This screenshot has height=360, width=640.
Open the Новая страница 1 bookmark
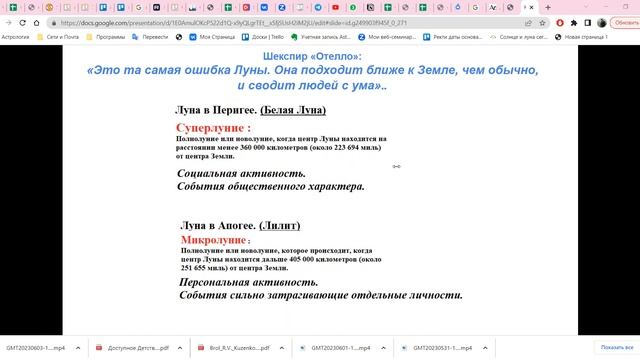click(x=581, y=37)
